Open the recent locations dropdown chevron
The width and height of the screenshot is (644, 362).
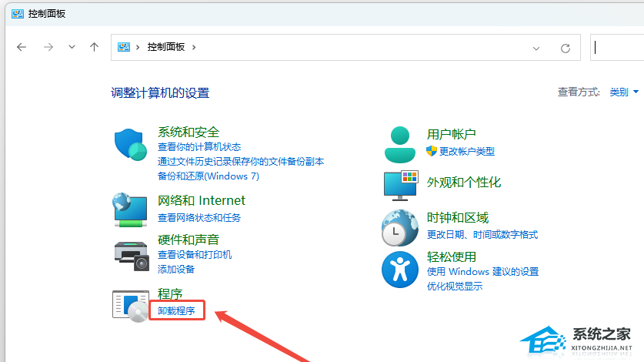[x=72, y=47]
